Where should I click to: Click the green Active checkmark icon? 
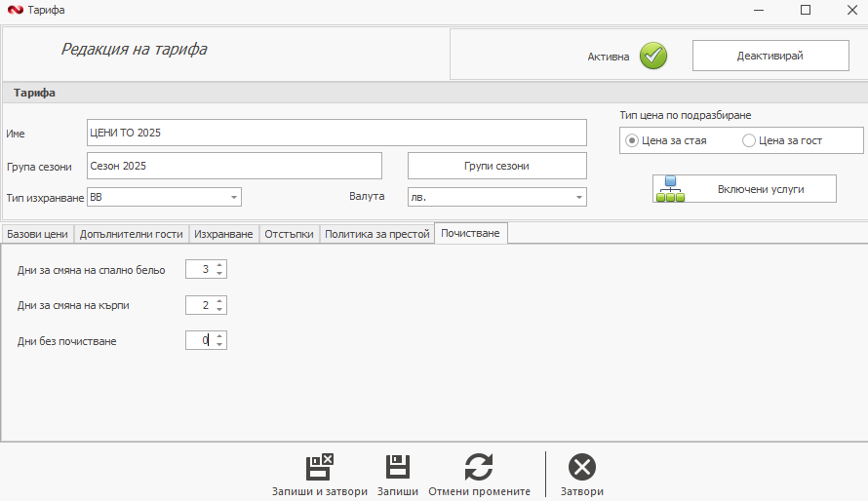653,57
